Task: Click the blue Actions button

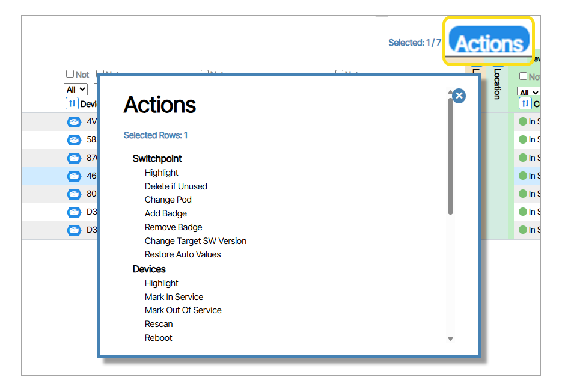Action: tap(489, 43)
